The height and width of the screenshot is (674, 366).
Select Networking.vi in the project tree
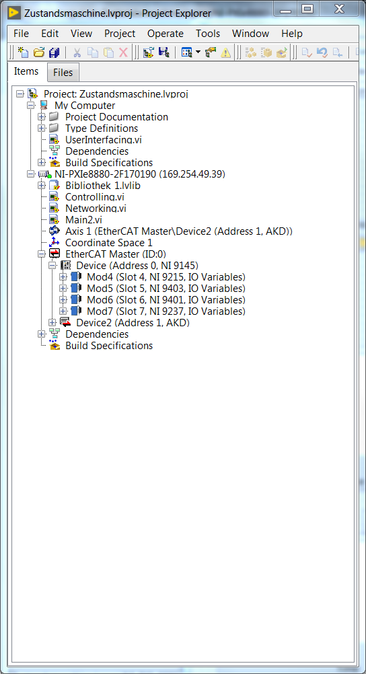(95, 208)
